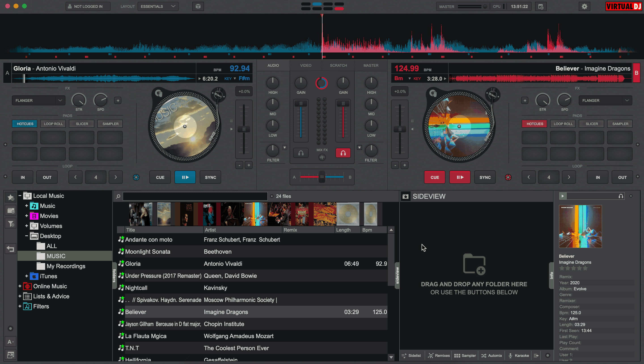Click the favorites star folder icon
Viewport: 644px width, 364px height.
11,197
